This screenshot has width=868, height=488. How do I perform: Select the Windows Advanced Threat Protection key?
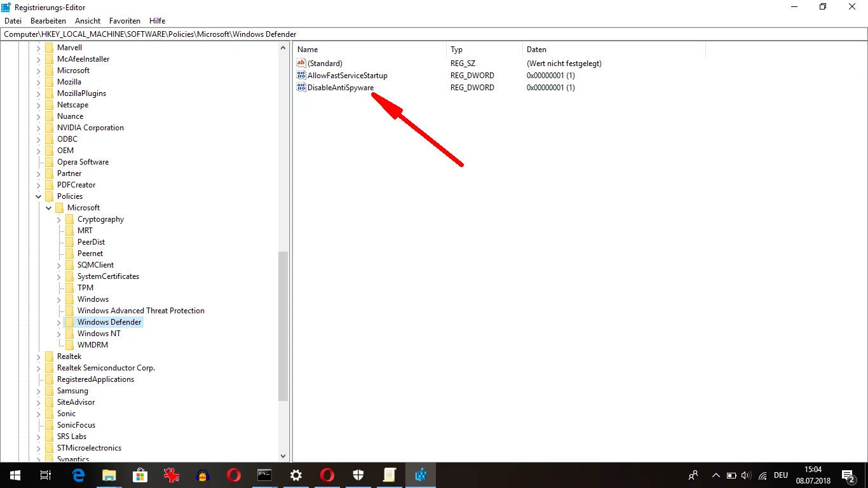point(141,311)
